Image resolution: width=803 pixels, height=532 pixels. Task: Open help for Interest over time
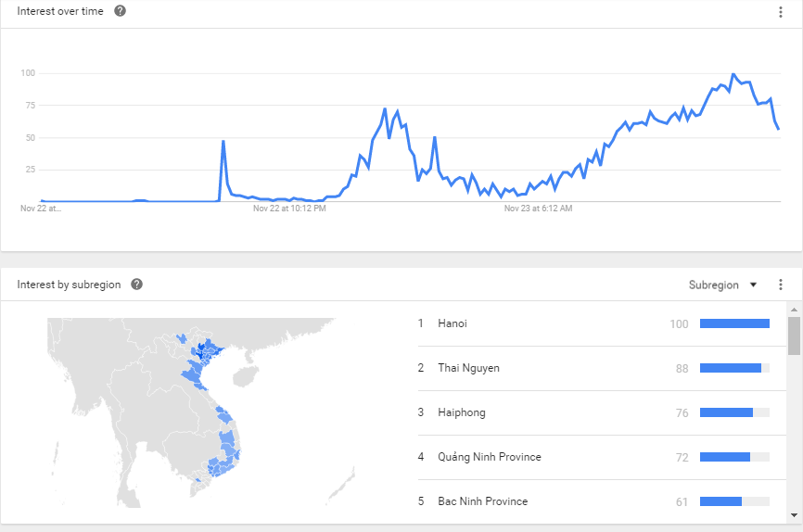(120, 11)
